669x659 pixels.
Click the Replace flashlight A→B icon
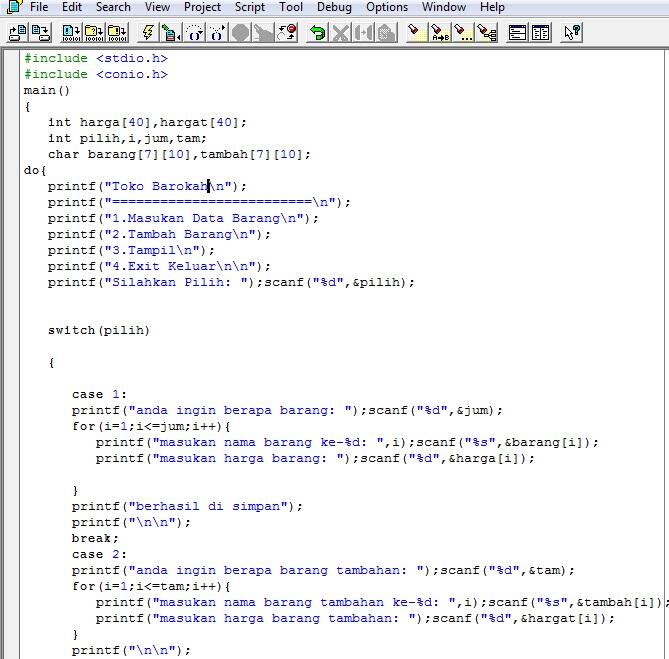tap(439, 32)
